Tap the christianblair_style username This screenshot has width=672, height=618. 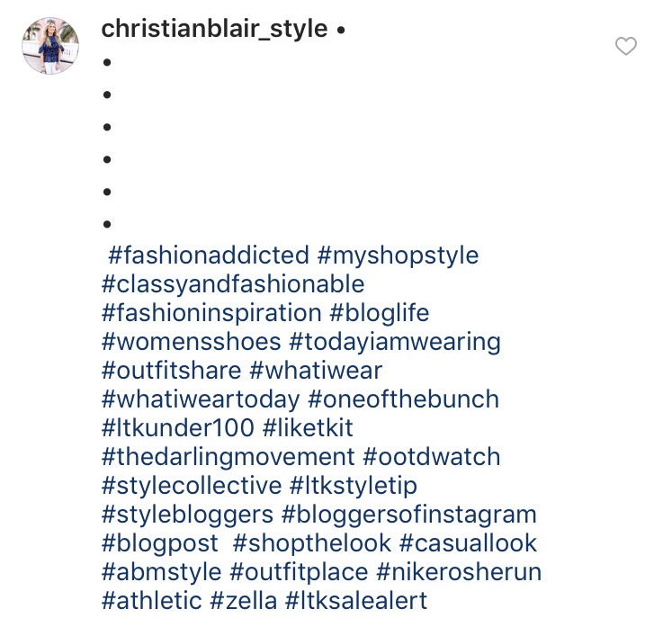[x=214, y=29]
